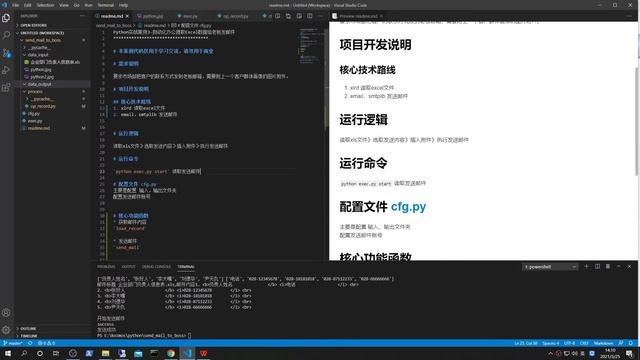
Task: Open the Windows Start menu
Action: pos(8,353)
